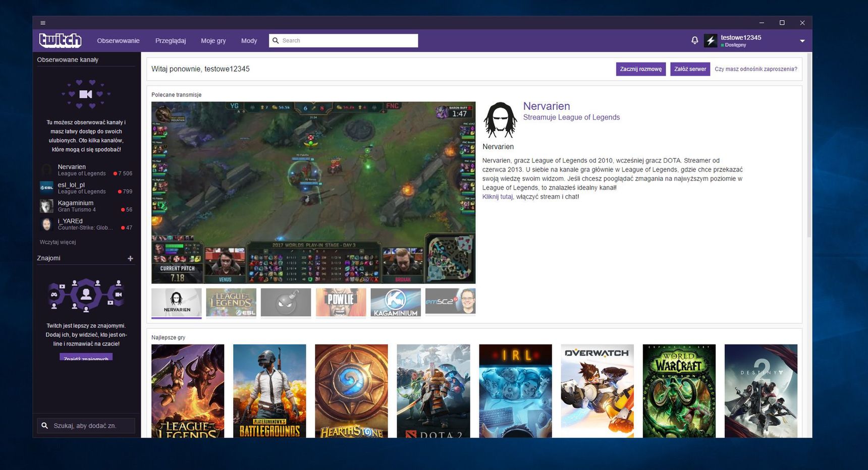The image size is (868, 470).
Task: Open Overwatch game cover
Action: 597,391
